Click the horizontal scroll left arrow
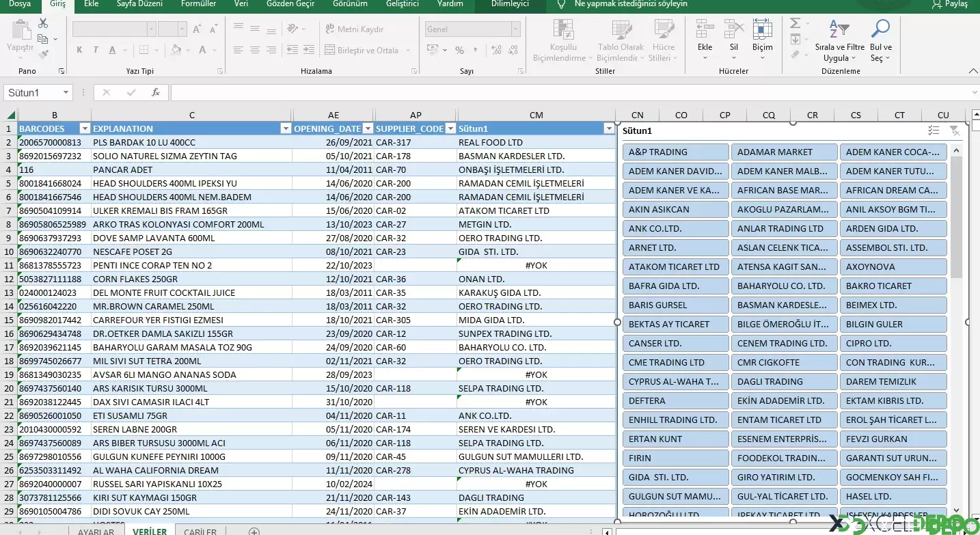The height and width of the screenshot is (535, 980). (x=608, y=532)
